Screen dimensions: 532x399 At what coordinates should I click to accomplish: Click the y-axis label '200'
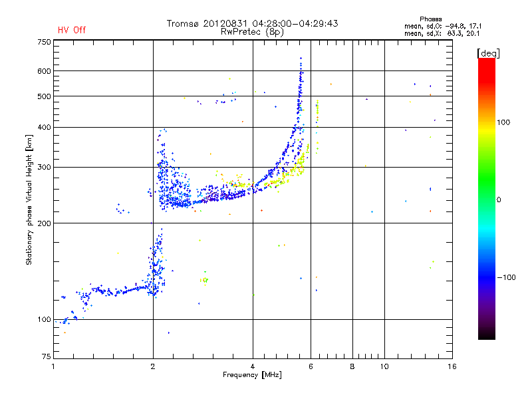pos(44,223)
